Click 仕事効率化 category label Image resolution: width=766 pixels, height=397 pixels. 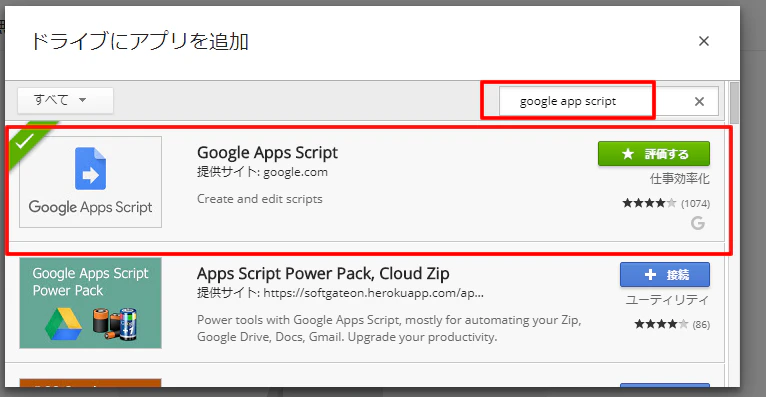680,179
